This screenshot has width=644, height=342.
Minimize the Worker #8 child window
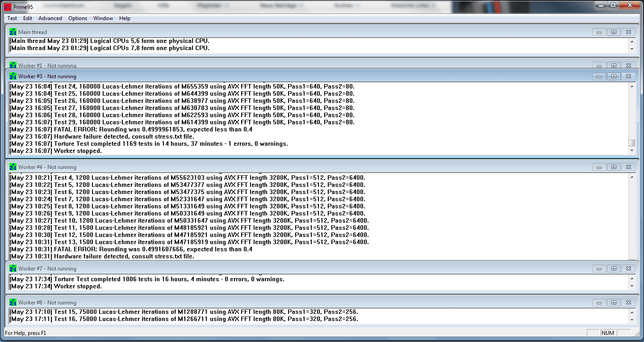(599, 303)
